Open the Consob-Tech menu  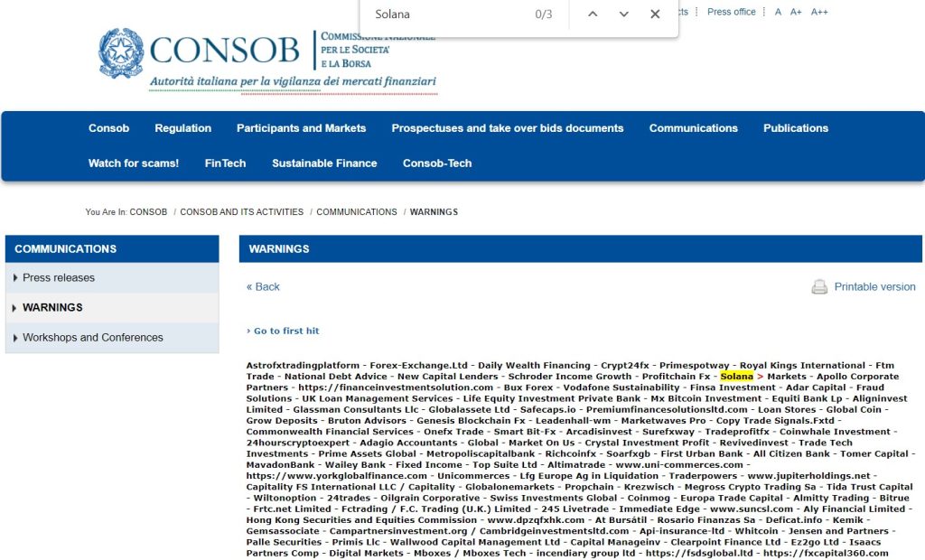[x=437, y=163]
